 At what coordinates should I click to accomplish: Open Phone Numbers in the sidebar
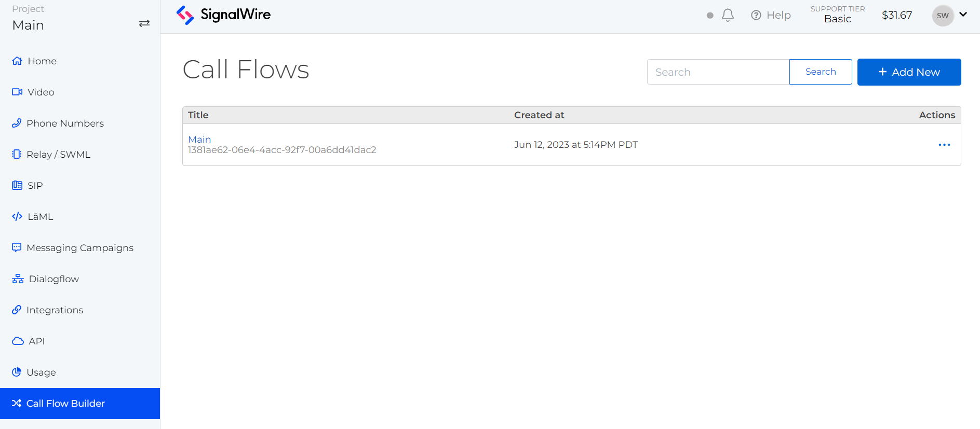(x=65, y=123)
